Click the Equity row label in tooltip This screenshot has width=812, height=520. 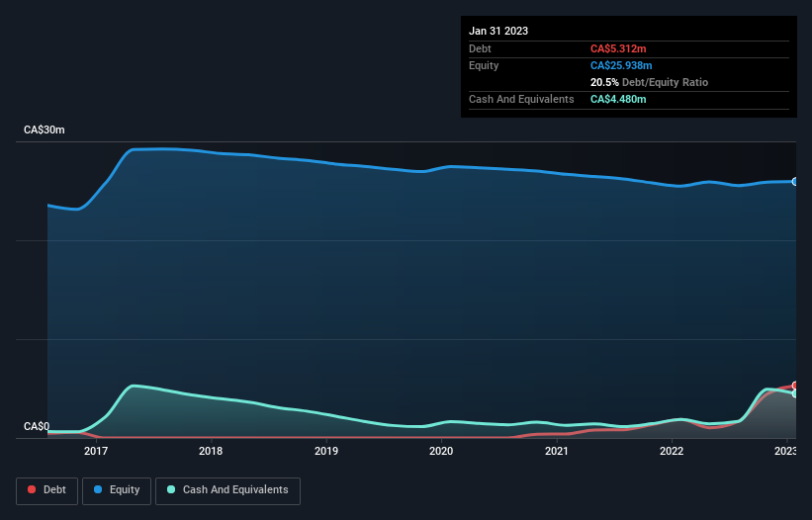484,65
